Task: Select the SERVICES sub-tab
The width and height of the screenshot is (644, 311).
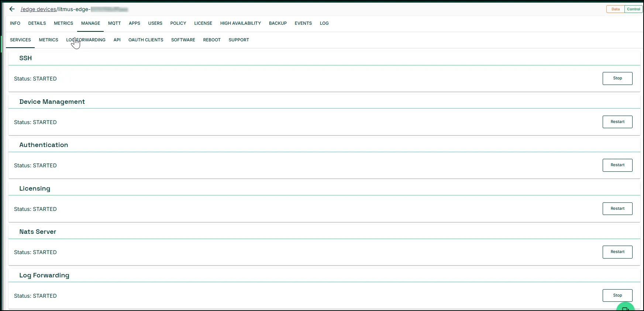Action: [20, 40]
